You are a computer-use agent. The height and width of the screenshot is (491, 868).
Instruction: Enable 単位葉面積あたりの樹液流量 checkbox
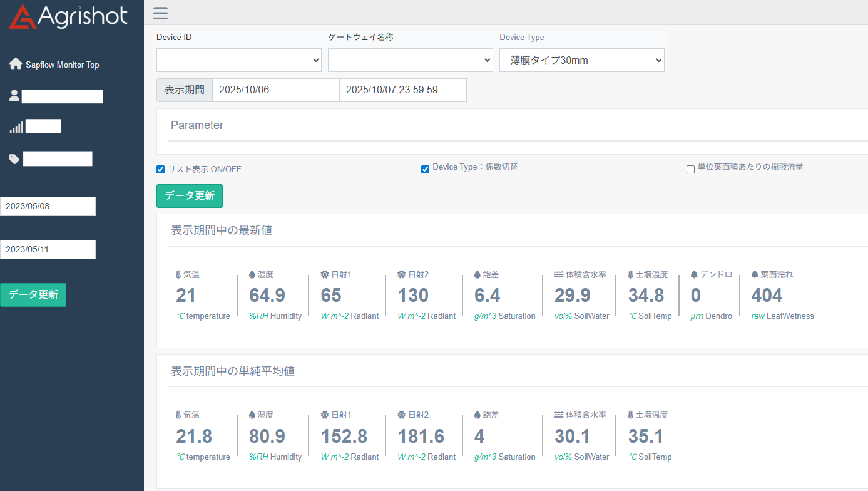tap(690, 169)
